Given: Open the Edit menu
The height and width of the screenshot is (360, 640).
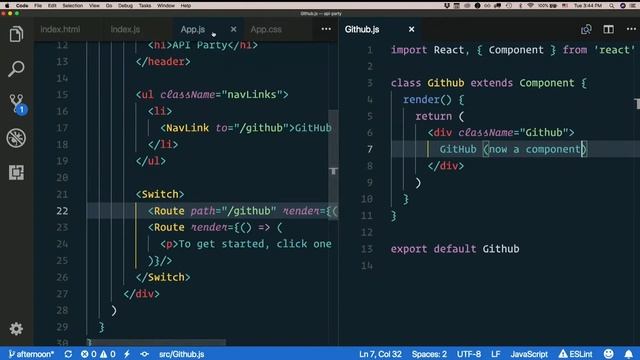Looking at the screenshot, I should pyautogui.click(x=52, y=6).
